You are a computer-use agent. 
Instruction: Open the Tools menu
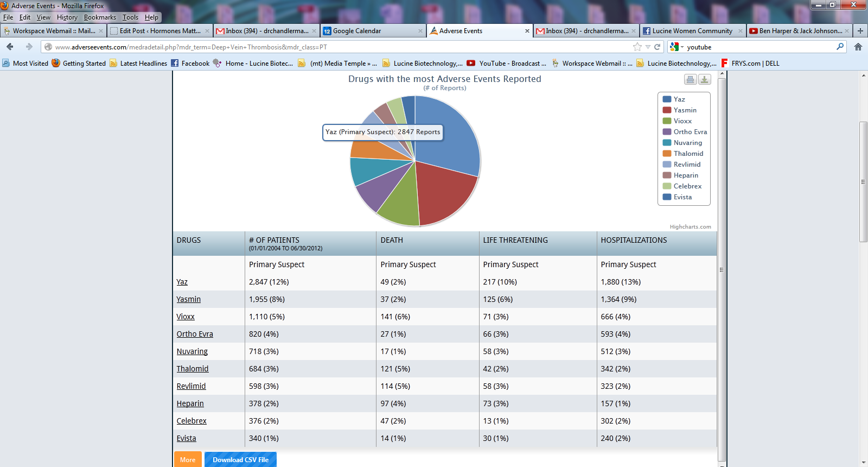tap(130, 17)
